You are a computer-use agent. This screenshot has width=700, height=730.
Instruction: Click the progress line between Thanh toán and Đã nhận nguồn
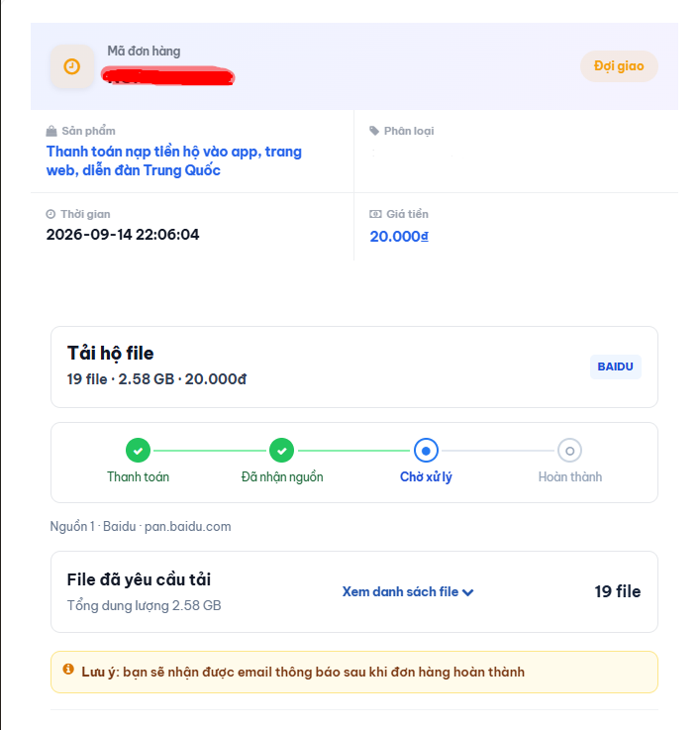pyautogui.click(x=210, y=451)
